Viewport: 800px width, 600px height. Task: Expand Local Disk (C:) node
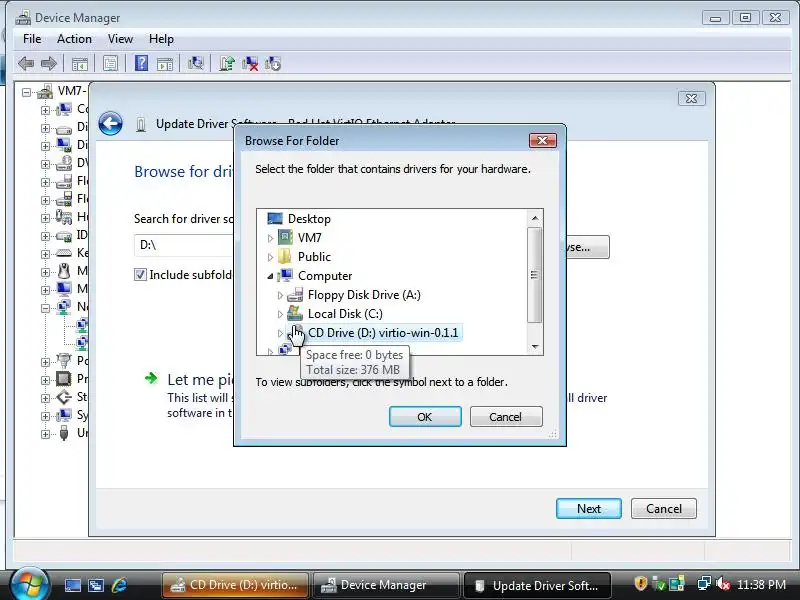(x=280, y=314)
